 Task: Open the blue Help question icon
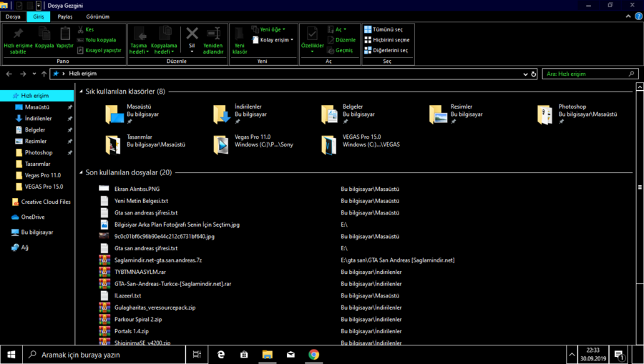[x=638, y=16]
